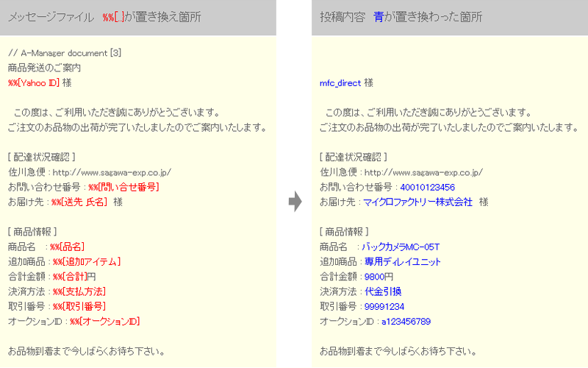Click the red '%%[追加アイテム]' placeholder
The height and width of the screenshot is (368, 588).
[87, 262]
